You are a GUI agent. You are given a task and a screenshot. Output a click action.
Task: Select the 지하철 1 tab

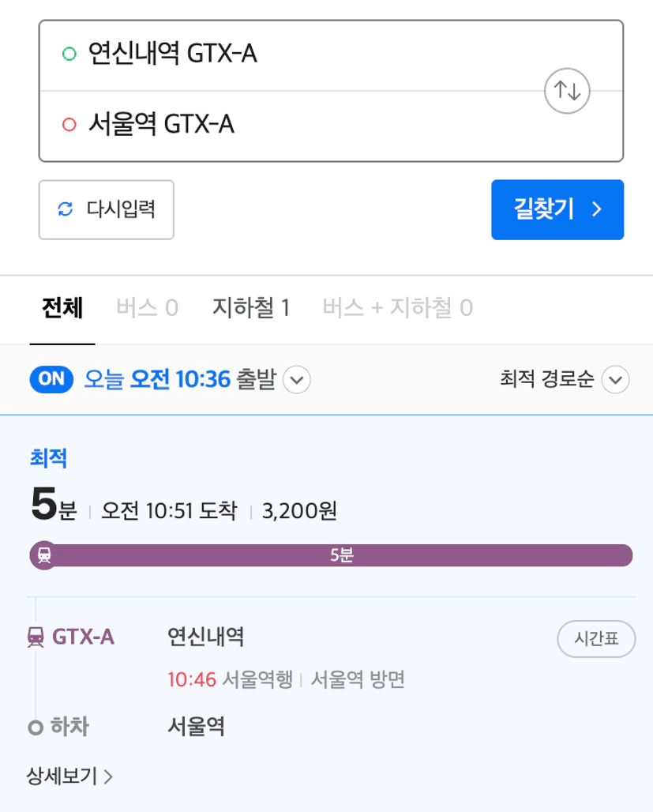click(250, 308)
